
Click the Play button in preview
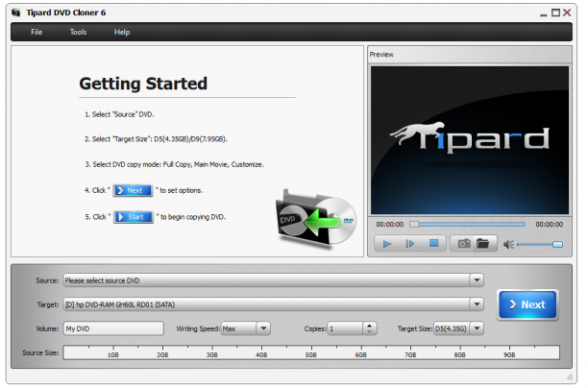tap(387, 245)
